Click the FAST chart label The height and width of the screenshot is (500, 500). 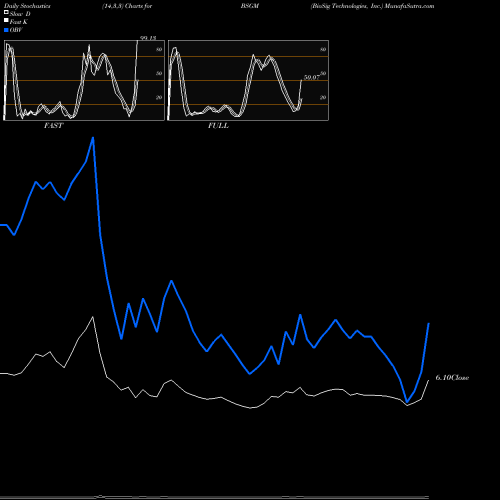pos(53,126)
